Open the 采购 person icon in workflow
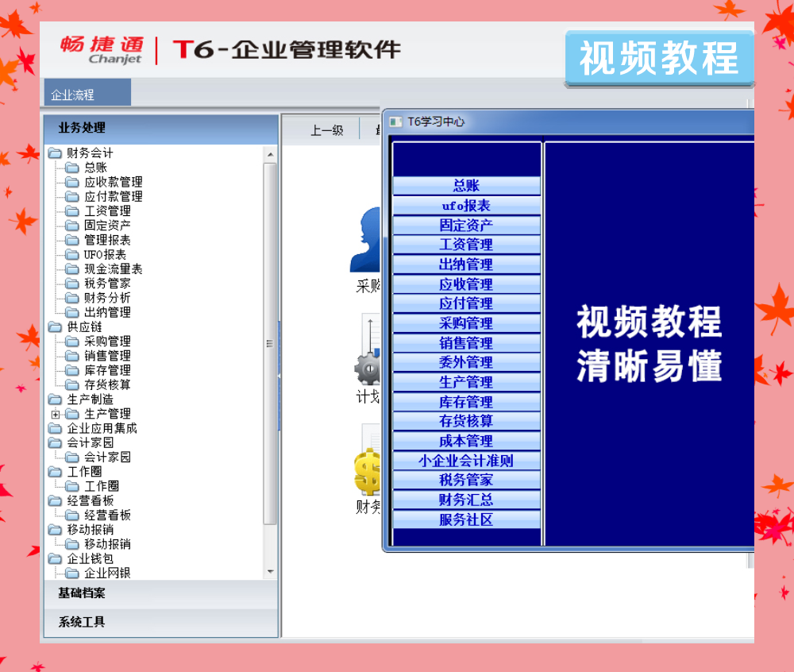794x672 pixels. tap(365, 240)
